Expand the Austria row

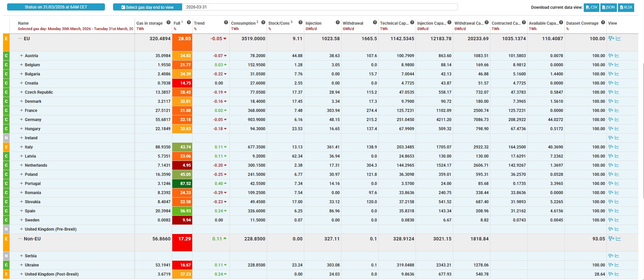(21, 56)
